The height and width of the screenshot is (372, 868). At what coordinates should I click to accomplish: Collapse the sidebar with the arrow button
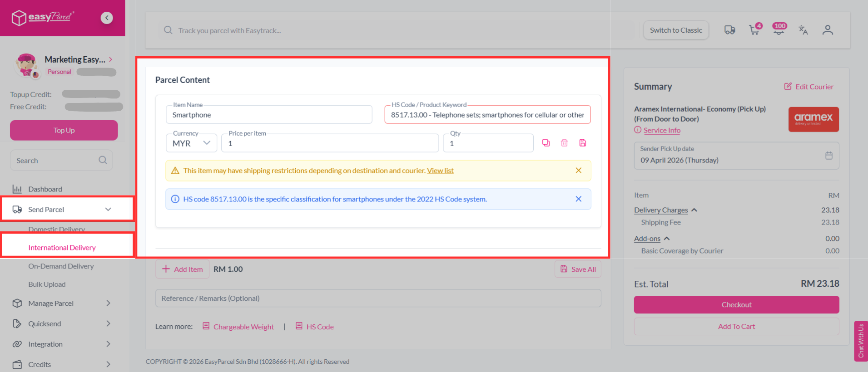pos(107,18)
